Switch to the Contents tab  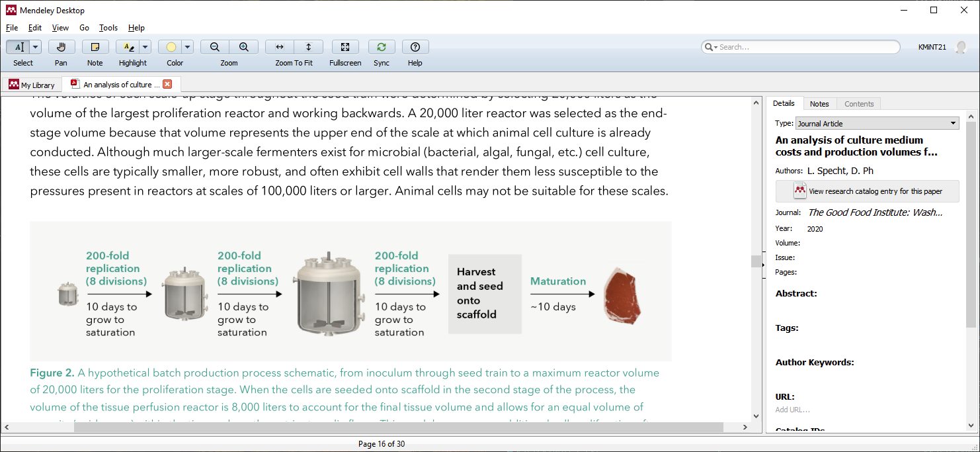coord(859,104)
